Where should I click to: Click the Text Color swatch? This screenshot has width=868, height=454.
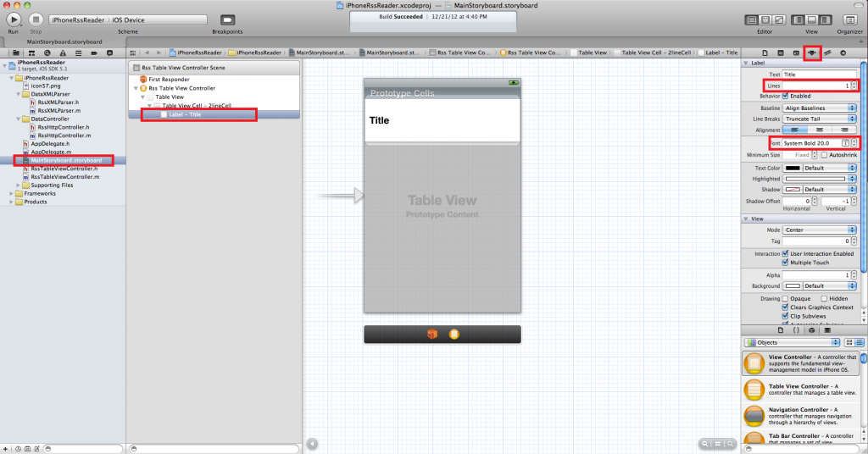point(793,168)
